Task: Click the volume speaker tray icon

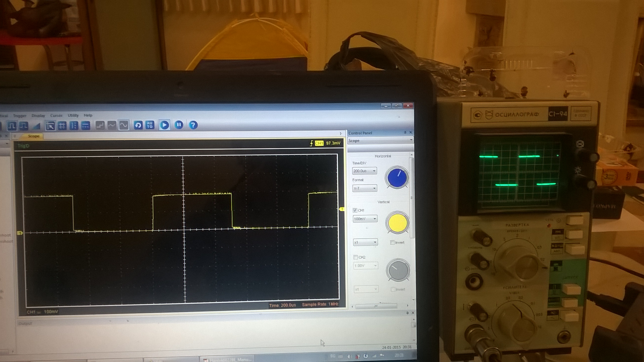Action: (x=350, y=356)
